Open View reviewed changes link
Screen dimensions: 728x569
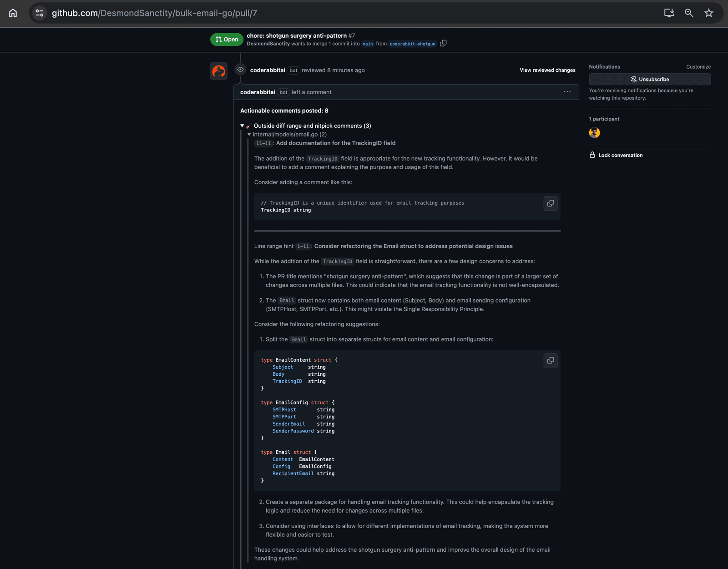click(547, 70)
